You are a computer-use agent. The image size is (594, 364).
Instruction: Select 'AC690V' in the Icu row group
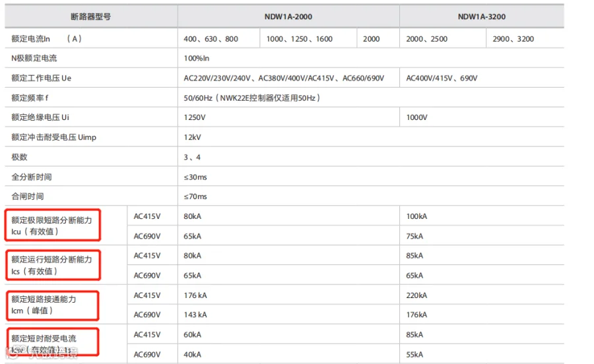pyautogui.click(x=147, y=236)
